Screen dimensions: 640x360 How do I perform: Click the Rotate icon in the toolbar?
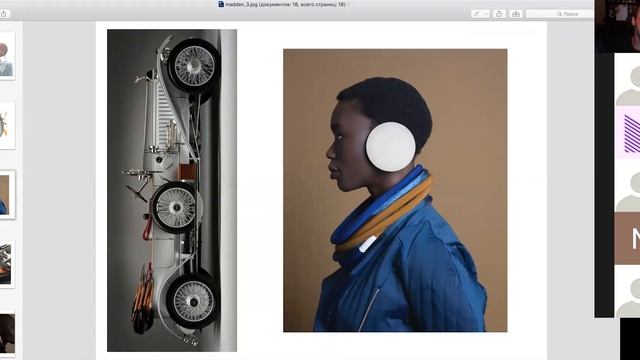[499, 14]
